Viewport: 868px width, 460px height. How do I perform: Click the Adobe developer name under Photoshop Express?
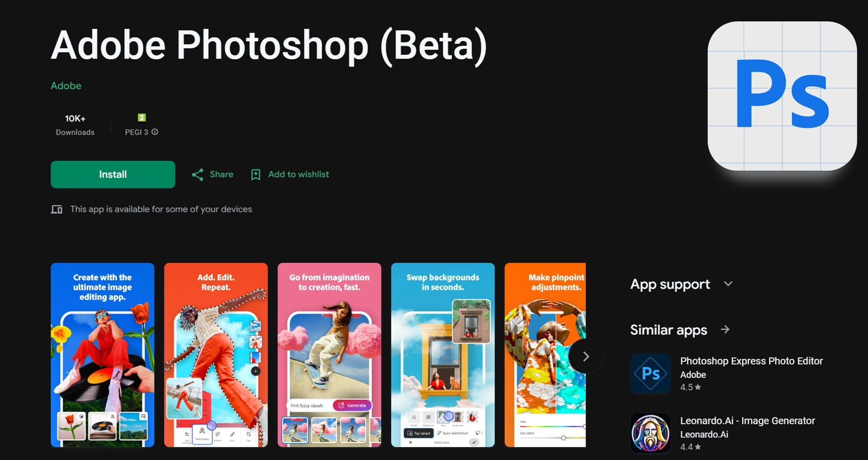click(693, 374)
